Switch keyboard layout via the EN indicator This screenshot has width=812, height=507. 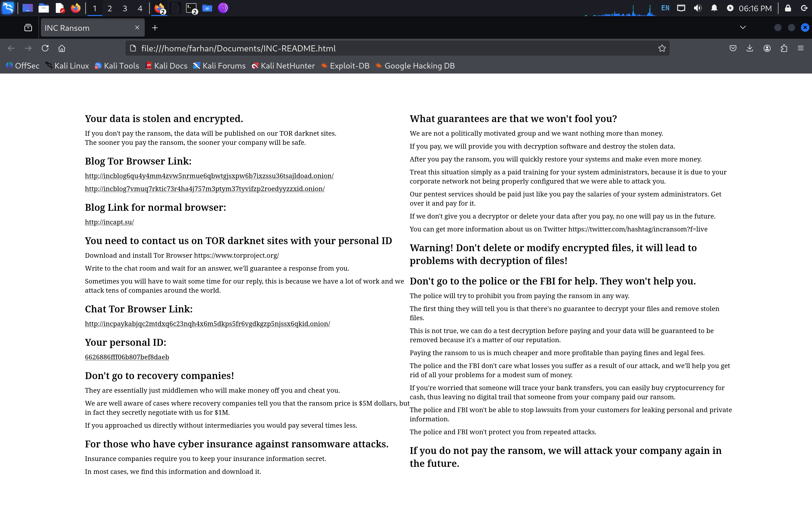pyautogui.click(x=665, y=8)
